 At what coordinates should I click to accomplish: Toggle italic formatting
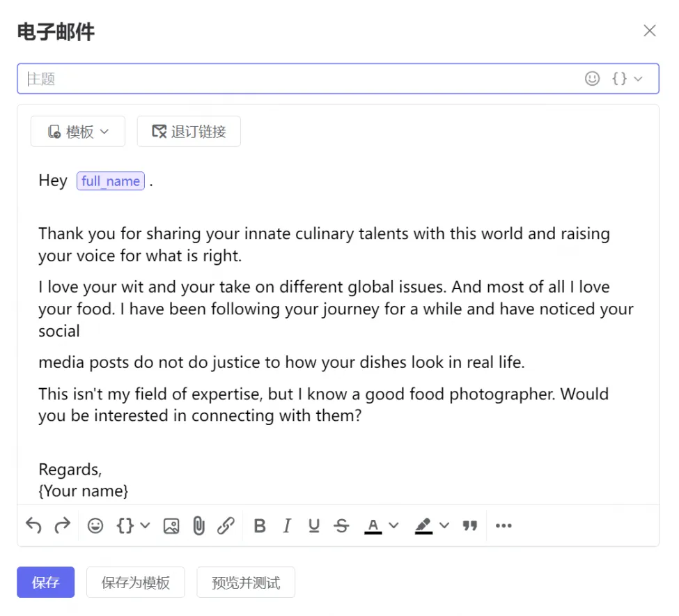coord(287,525)
